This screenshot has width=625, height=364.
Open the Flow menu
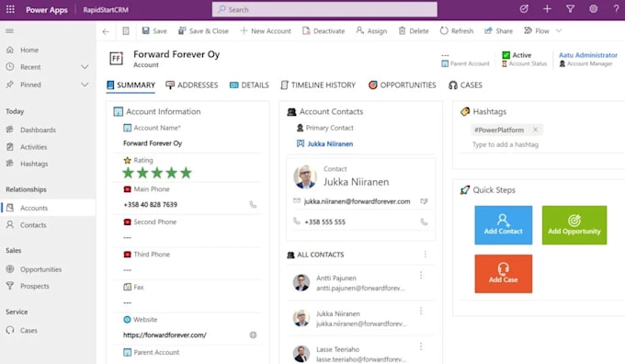(537, 31)
